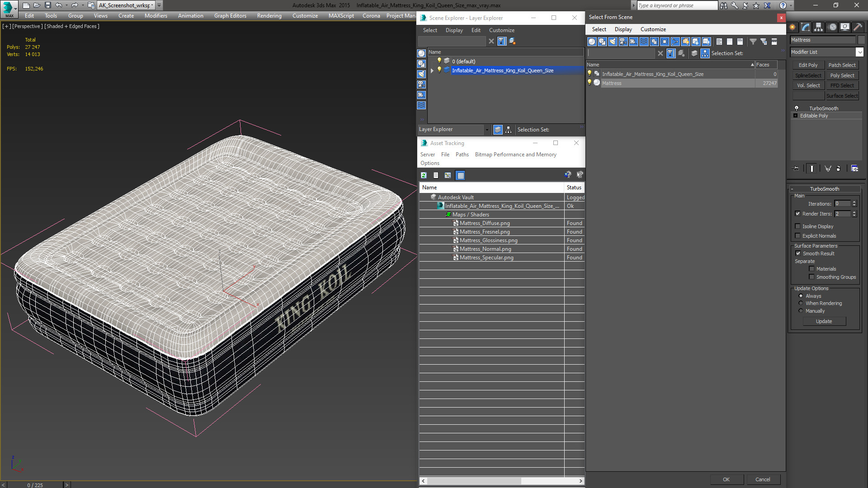
Task: Enable Explicit Normals checkbox
Action: pyautogui.click(x=797, y=236)
